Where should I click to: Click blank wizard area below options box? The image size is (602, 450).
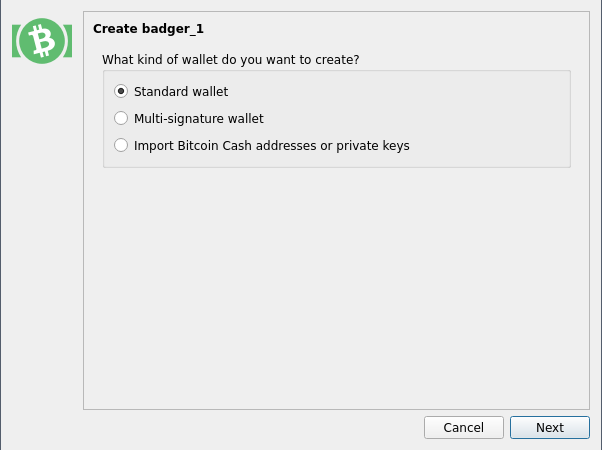(x=336, y=288)
